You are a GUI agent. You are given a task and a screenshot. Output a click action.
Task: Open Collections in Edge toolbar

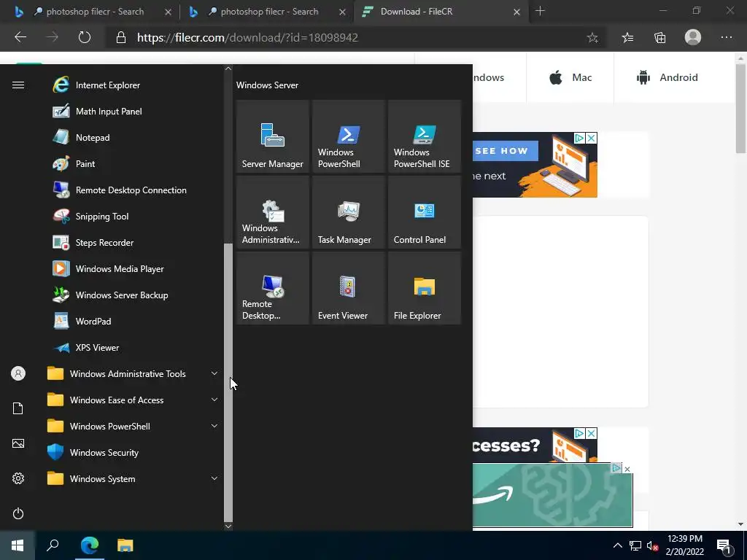tap(659, 38)
